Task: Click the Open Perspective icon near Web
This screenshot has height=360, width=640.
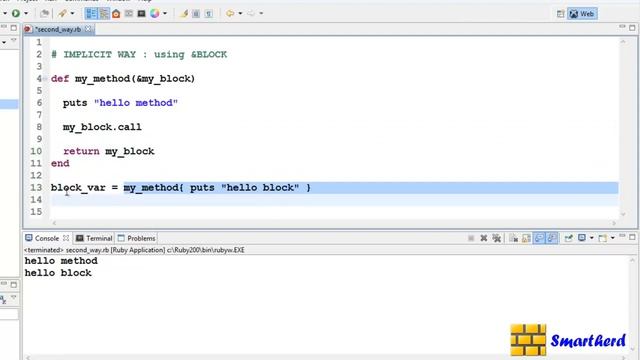Action: click(560, 14)
